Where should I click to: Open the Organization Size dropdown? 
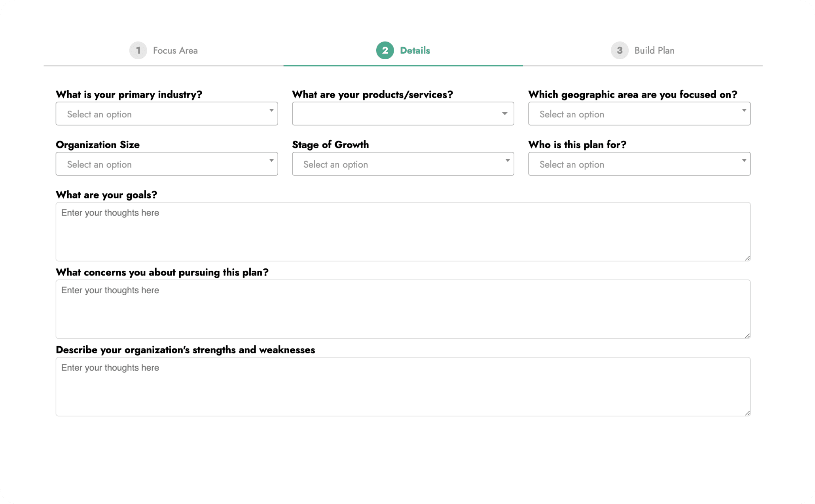[166, 164]
